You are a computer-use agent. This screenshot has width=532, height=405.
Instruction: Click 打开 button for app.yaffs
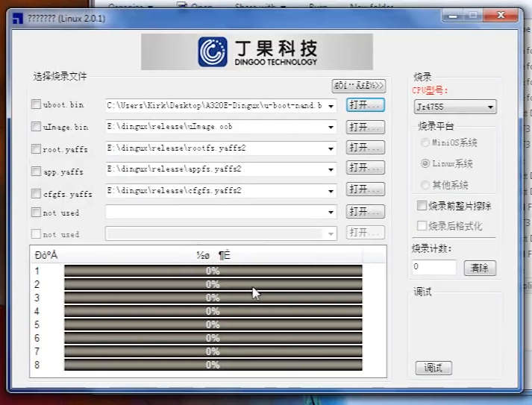tap(366, 168)
